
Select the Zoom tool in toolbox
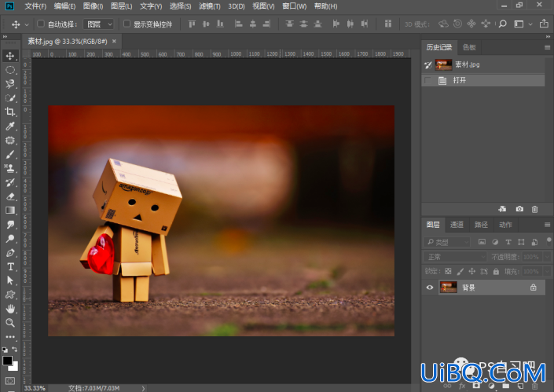pos(10,322)
